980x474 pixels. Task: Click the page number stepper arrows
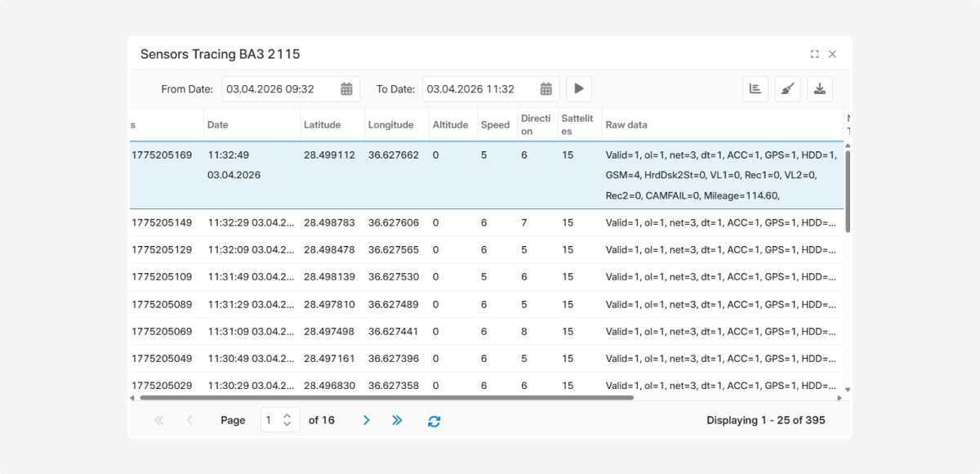(287, 420)
